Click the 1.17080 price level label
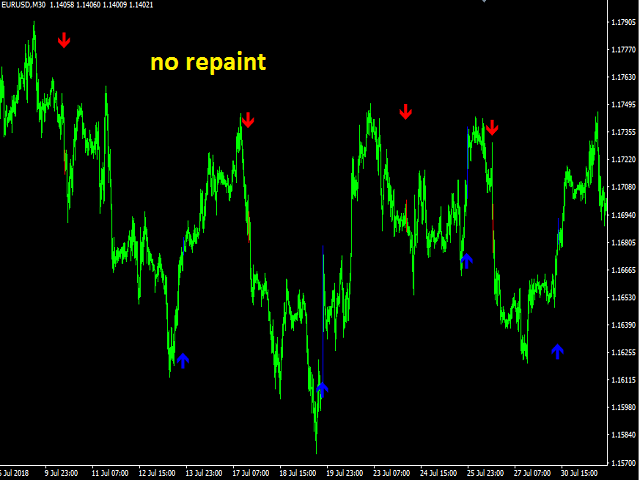The width and height of the screenshot is (640, 480). (x=624, y=187)
